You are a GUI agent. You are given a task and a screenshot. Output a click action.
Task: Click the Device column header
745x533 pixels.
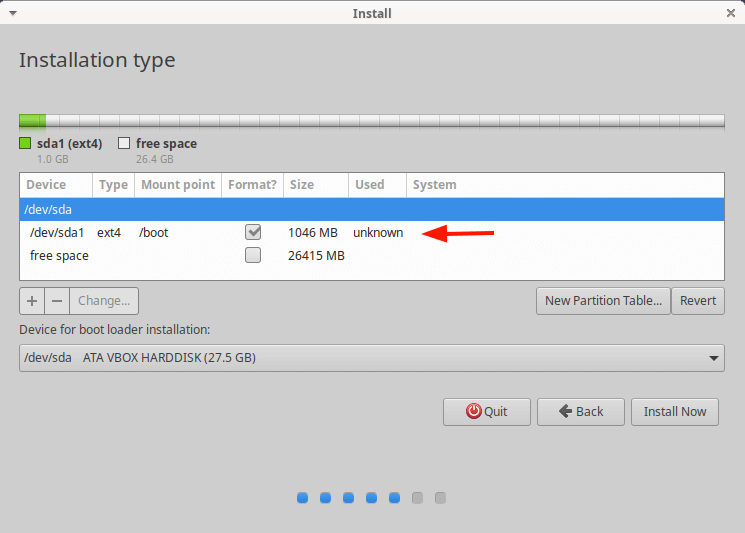click(x=56, y=185)
